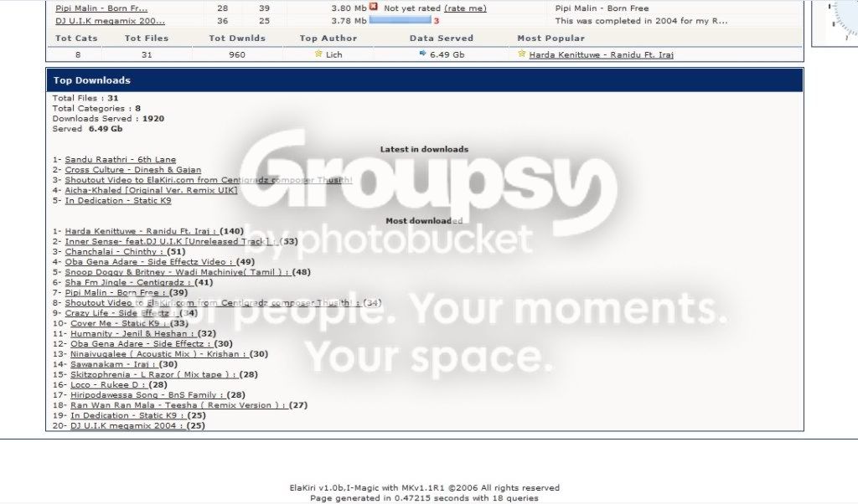Click the star icon next to Lich
This screenshot has height=504, width=858.
(318, 54)
